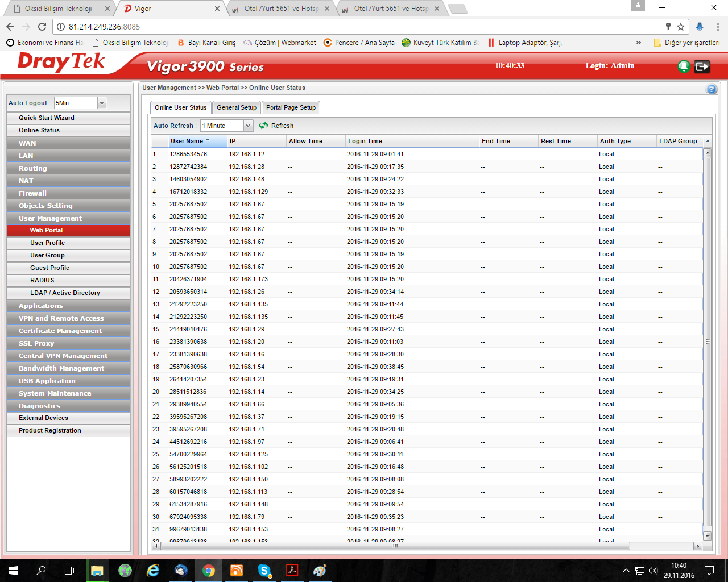
Task: Expand the Auto Logout dropdown
Action: click(x=102, y=103)
